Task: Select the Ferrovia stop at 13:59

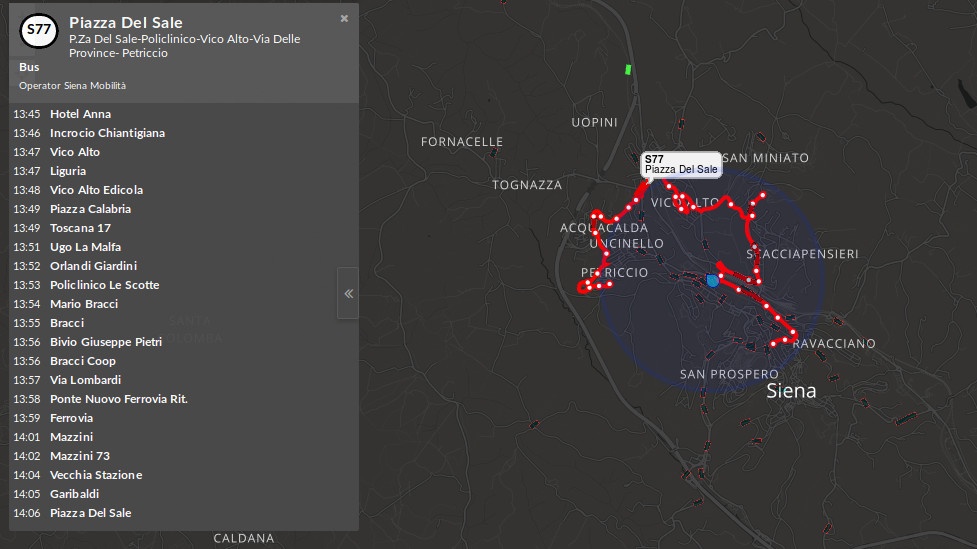Action: (71, 418)
